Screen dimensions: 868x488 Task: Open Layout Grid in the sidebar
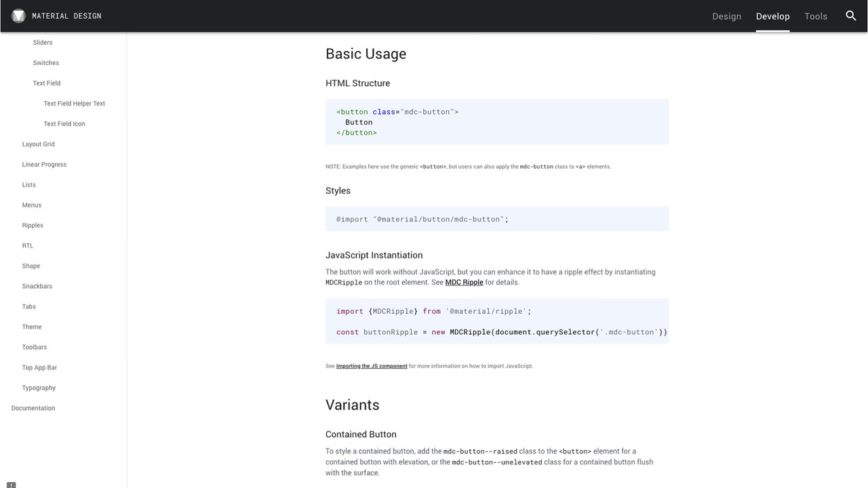(39, 144)
